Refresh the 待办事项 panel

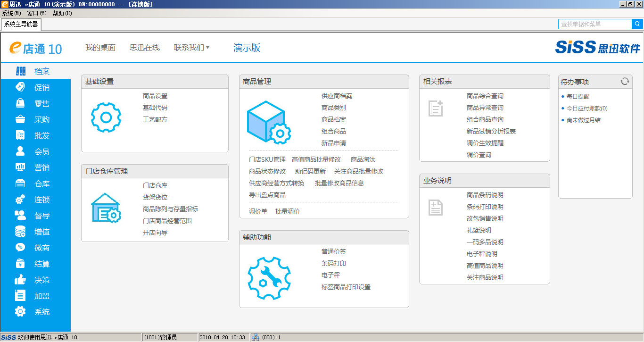625,81
